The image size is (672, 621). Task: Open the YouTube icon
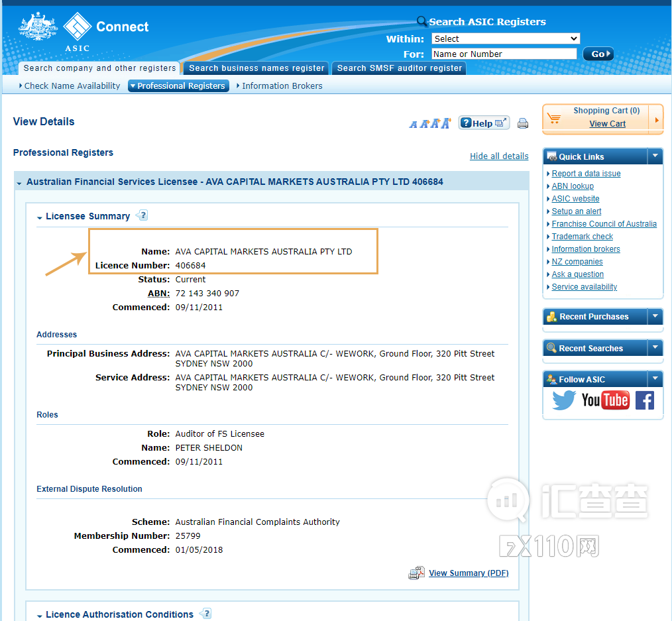(x=605, y=400)
